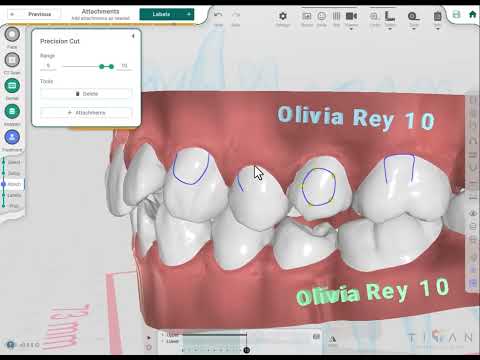Click the tape measure icon

(x=414, y=16)
